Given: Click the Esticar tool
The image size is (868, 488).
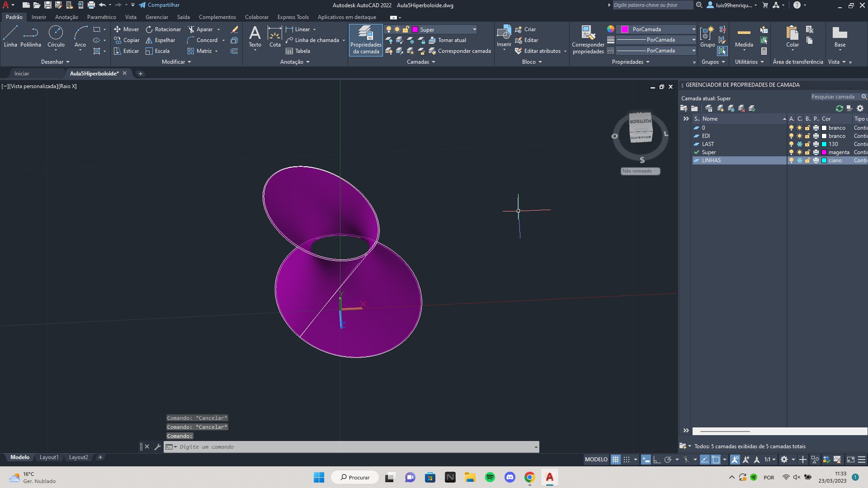Looking at the screenshot, I should point(127,51).
